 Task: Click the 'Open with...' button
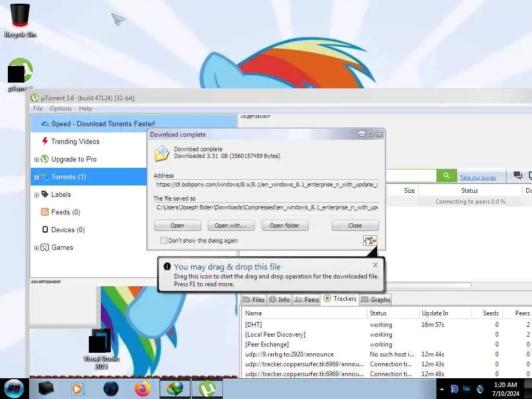pyautogui.click(x=231, y=225)
